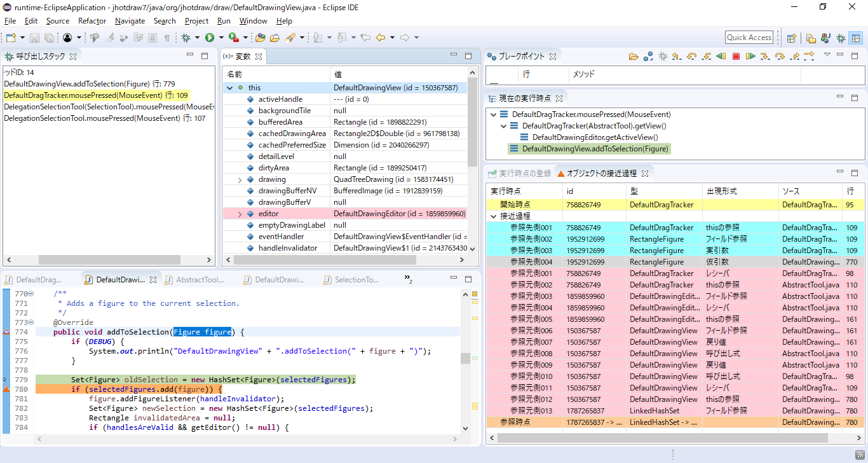Screen dimensions: 868x463
Task: Click the back step-over curved arrow icon
Action: tap(691, 56)
